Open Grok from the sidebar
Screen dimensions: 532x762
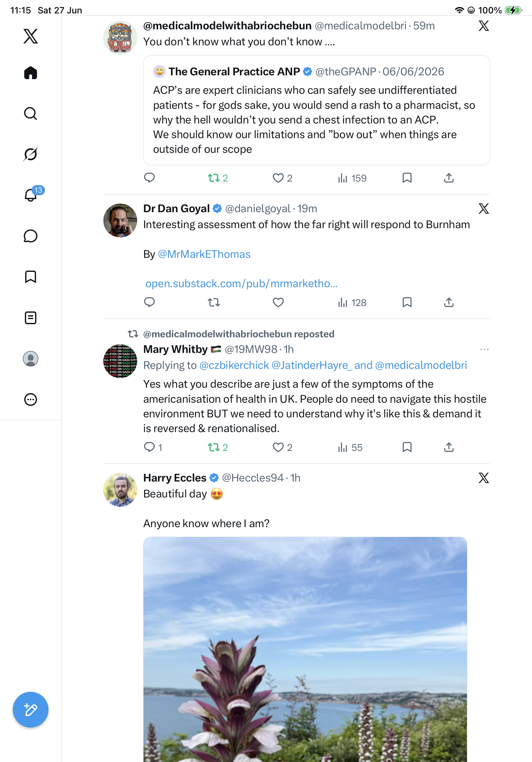(31, 154)
